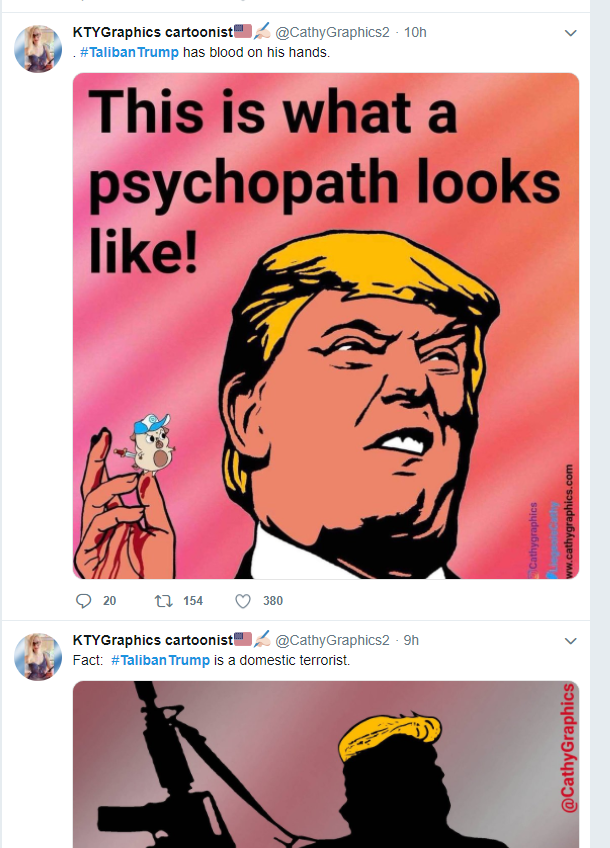Click the 154 retweet count

tap(193, 601)
